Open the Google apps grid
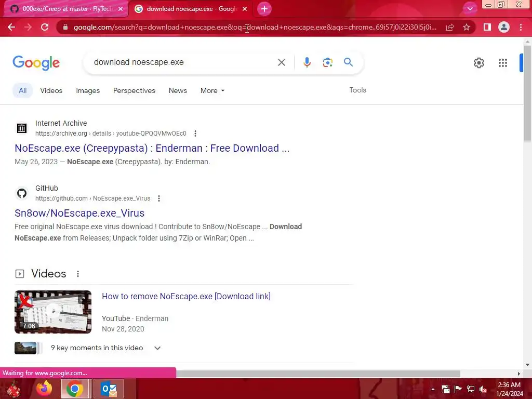 [503, 63]
